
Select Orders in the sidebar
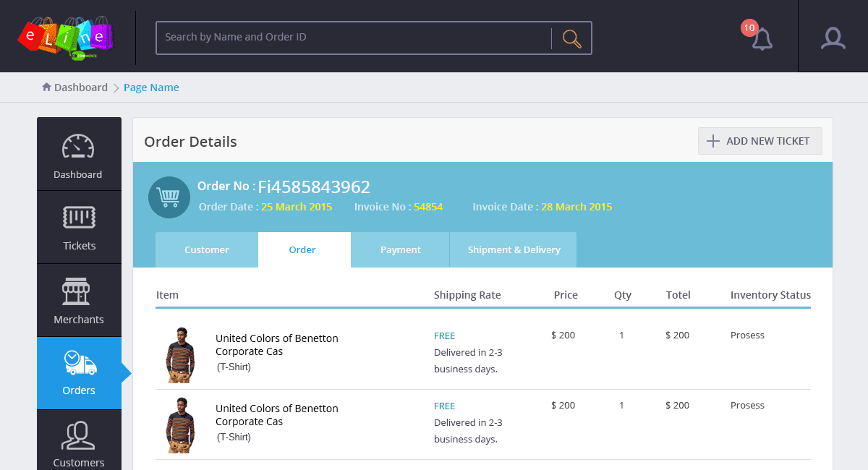tap(79, 373)
